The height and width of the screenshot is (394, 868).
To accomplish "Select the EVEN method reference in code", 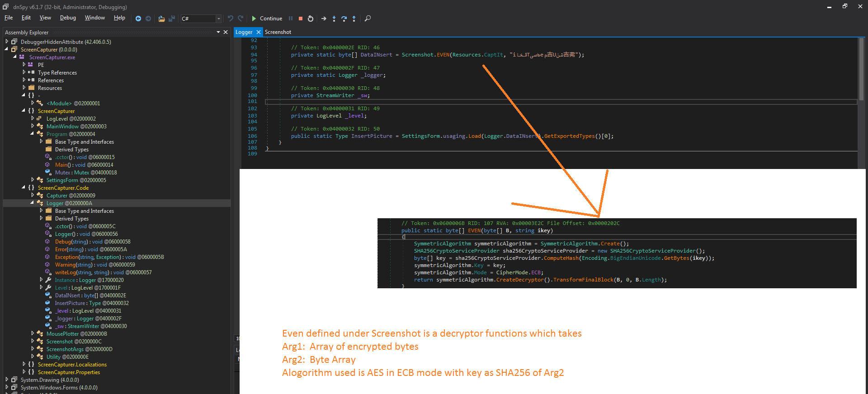I will pyautogui.click(x=443, y=55).
